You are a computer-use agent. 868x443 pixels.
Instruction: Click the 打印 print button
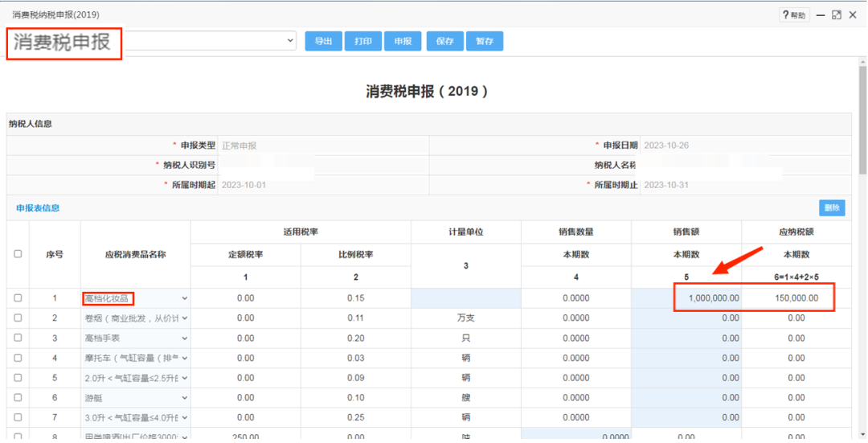click(x=363, y=41)
